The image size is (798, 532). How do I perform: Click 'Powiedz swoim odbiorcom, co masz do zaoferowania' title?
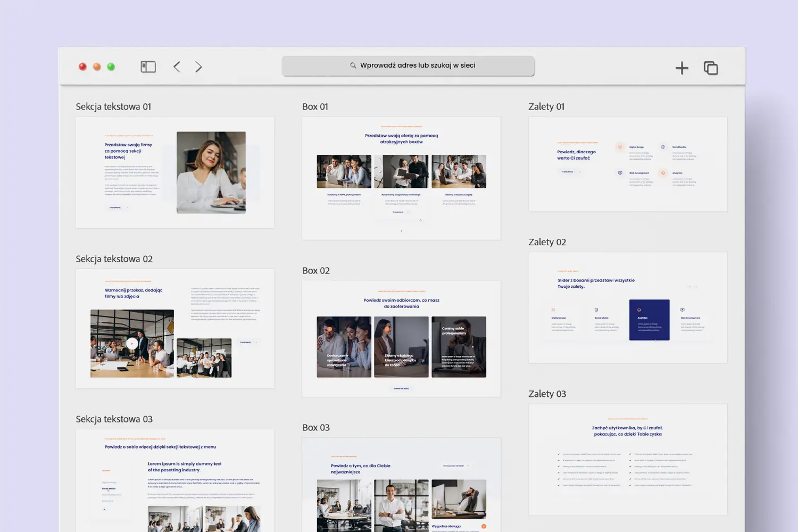pyautogui.click(x=401, y=303)
